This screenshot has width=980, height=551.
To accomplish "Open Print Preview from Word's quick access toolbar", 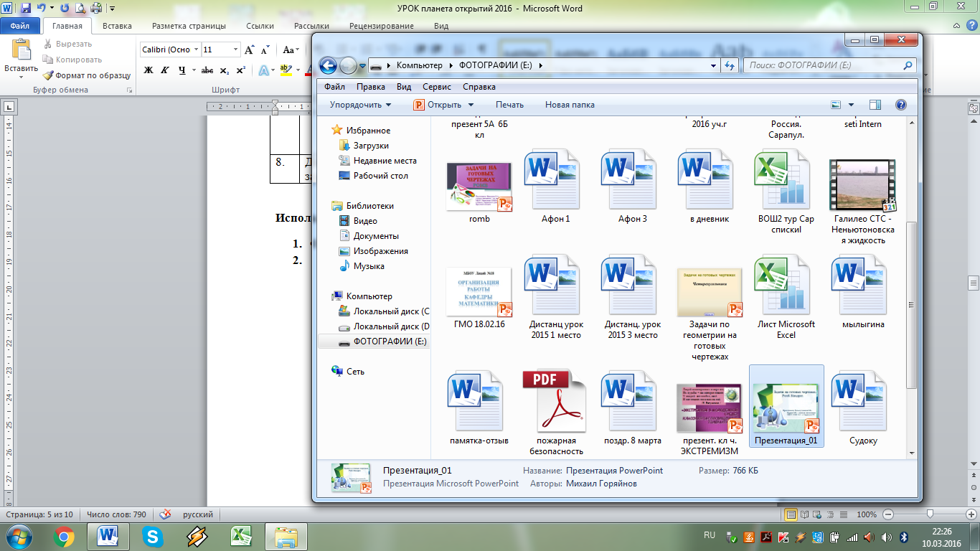I will click(80, 9).
